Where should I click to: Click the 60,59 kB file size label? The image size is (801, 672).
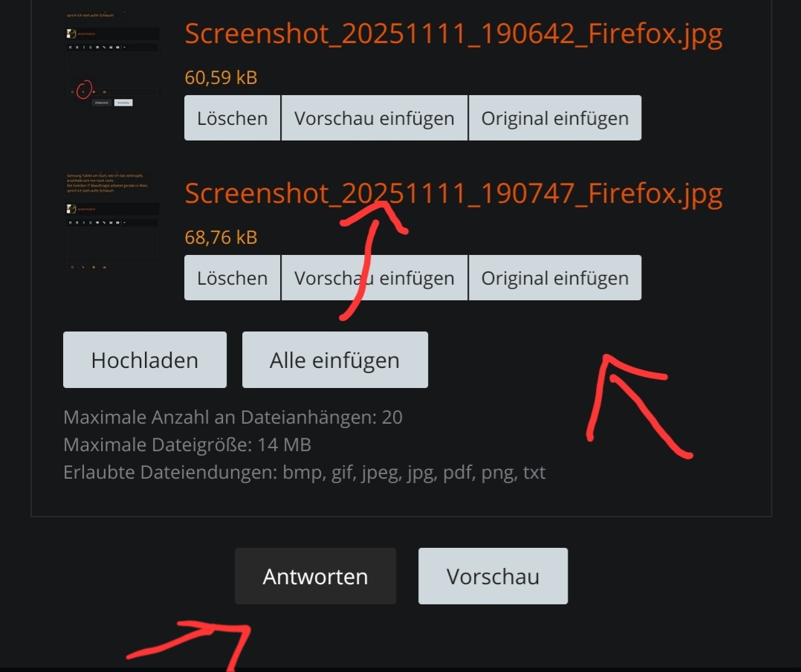tap(221, 77)
